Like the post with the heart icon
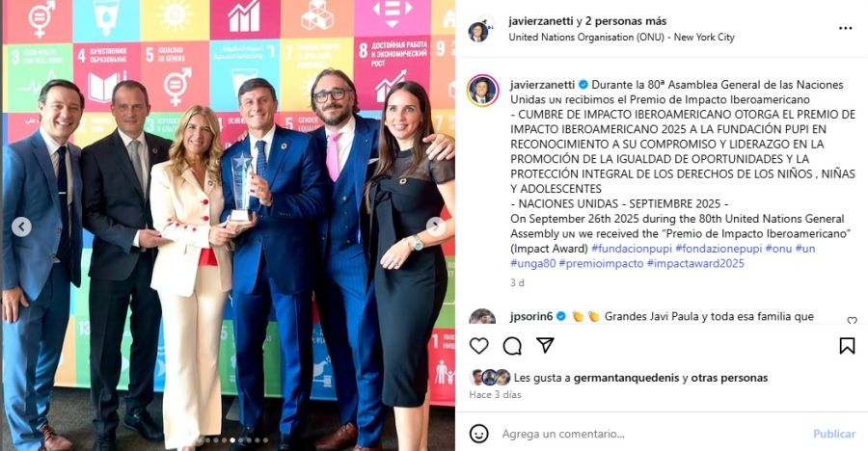The image size is (868, 451). click(478, 346)
